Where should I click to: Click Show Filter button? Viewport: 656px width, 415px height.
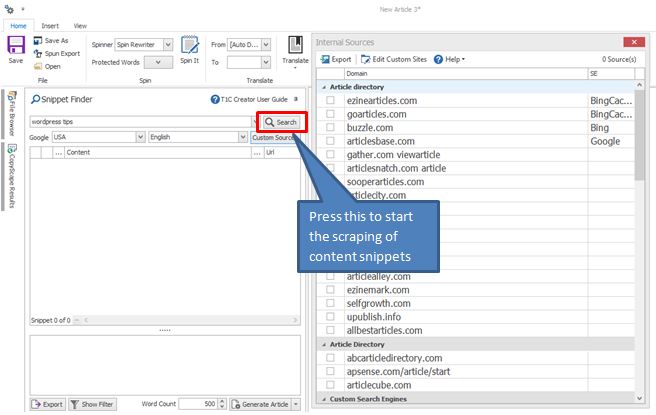[x=92, y=404]
